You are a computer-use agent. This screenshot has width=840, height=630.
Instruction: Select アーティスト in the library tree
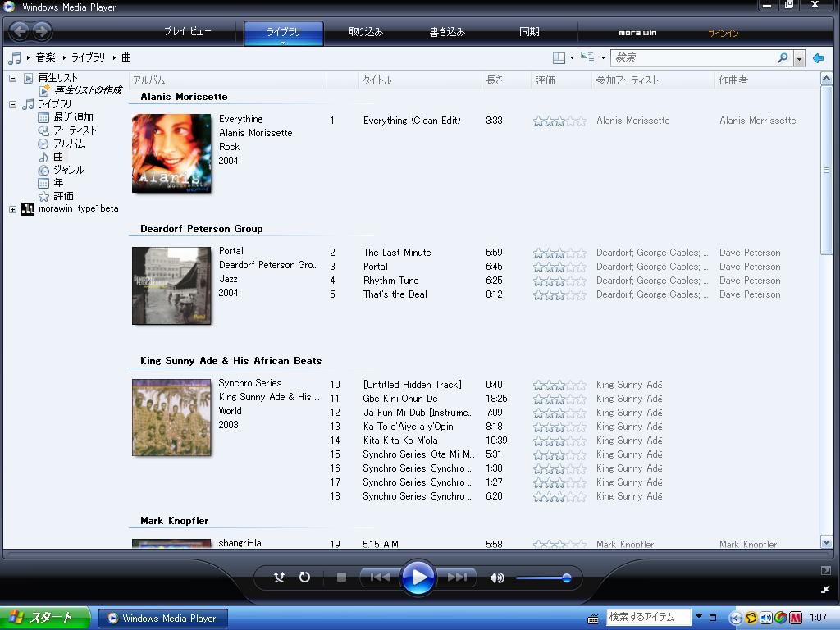pyautogui.click(x=75, y=130)
